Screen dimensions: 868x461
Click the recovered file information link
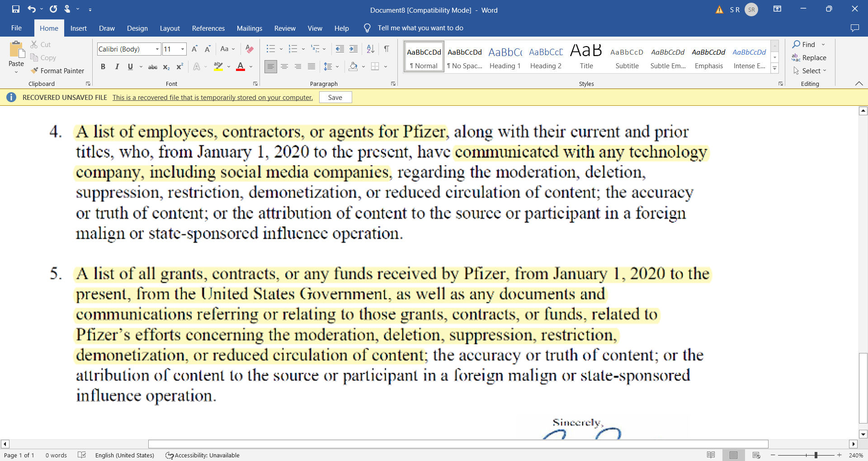(x=212, y=97)
